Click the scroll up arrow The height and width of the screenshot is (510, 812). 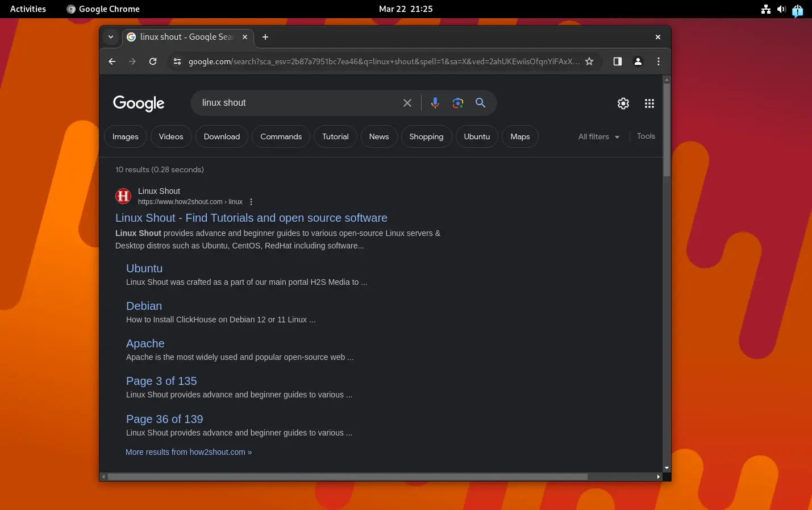click(667, 79)
